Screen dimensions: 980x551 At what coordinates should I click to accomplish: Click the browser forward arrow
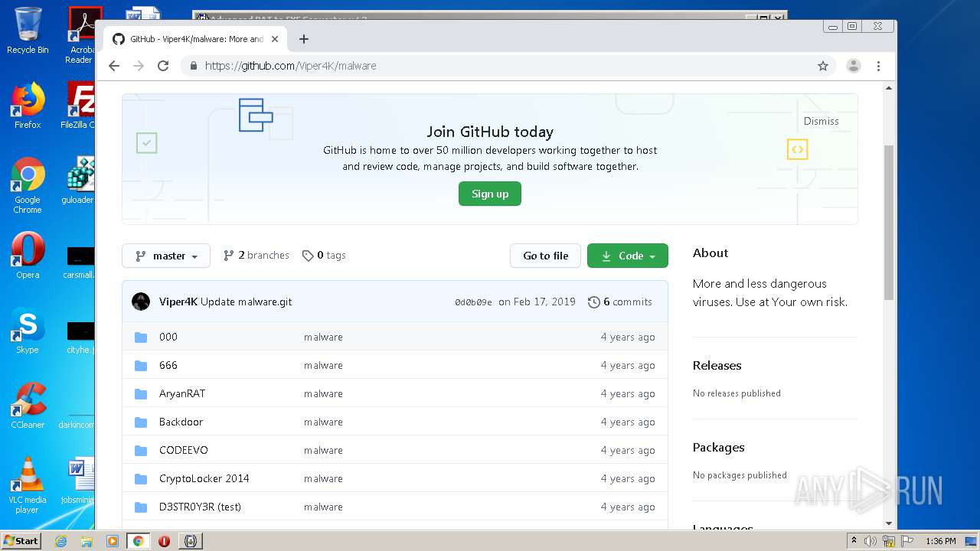tap(139, 66)
